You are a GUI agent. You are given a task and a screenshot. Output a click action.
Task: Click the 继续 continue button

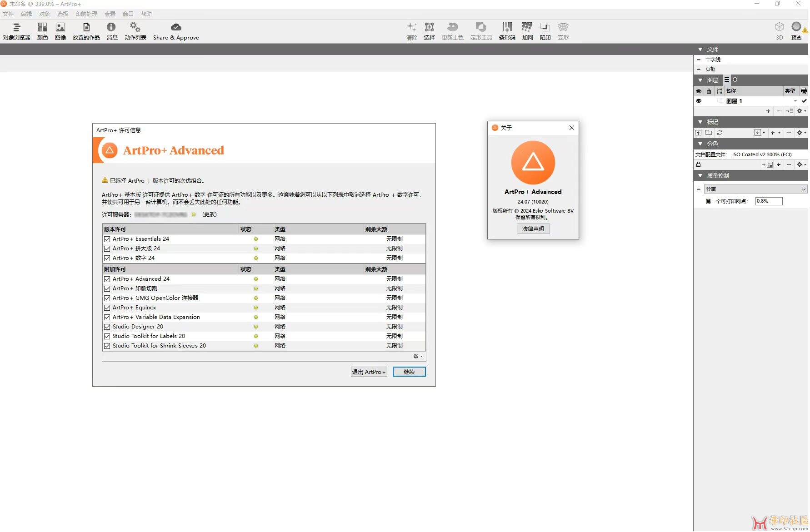pyautogui.click(x=409, y=372)
